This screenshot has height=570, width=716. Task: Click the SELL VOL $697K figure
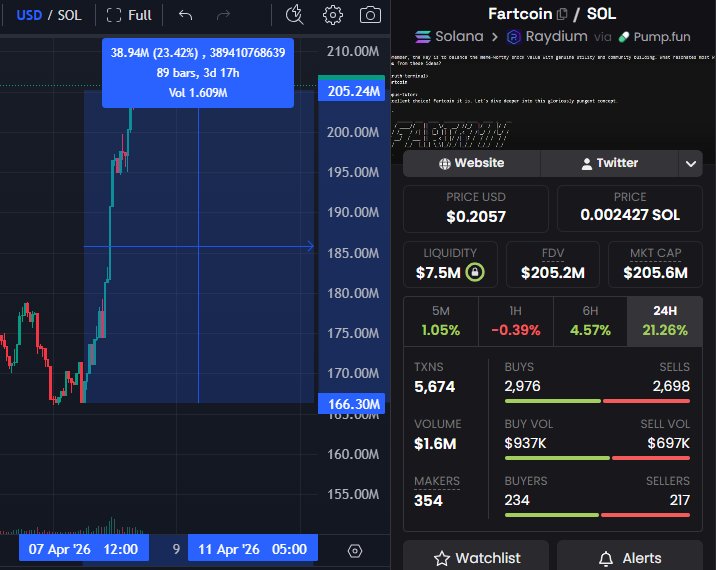(x=669, y=443)
